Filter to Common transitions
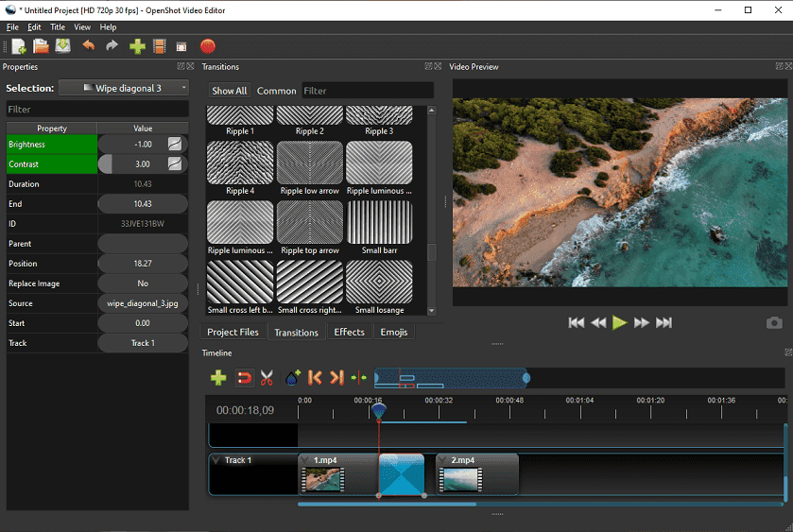 point(276,91)
